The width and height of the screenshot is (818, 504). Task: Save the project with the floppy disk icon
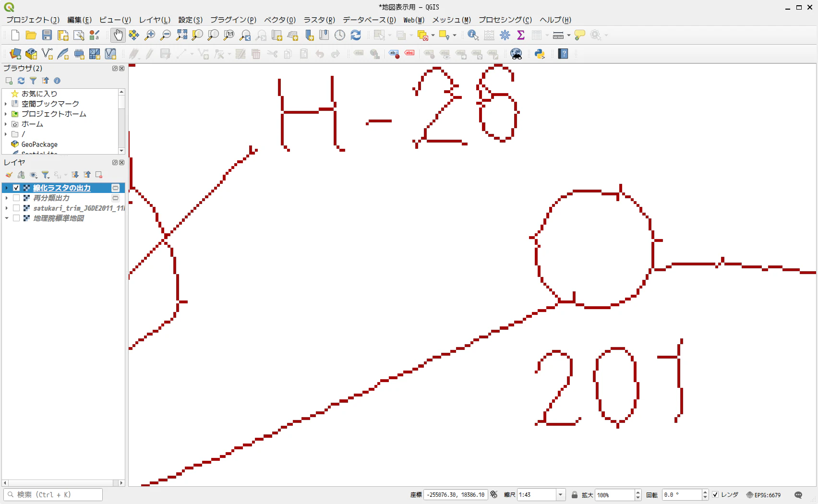(x=47, y=35)
